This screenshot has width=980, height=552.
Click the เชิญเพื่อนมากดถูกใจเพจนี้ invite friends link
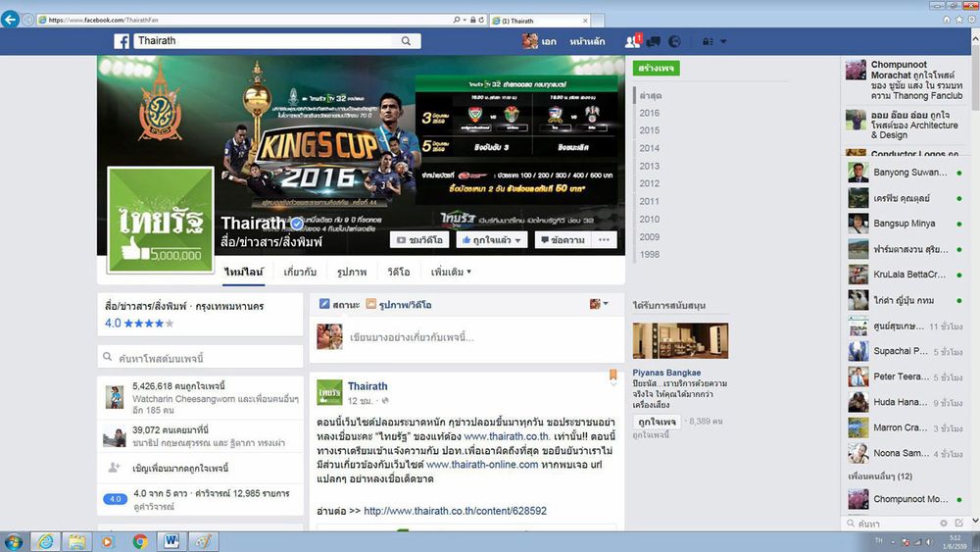point(180,469)
